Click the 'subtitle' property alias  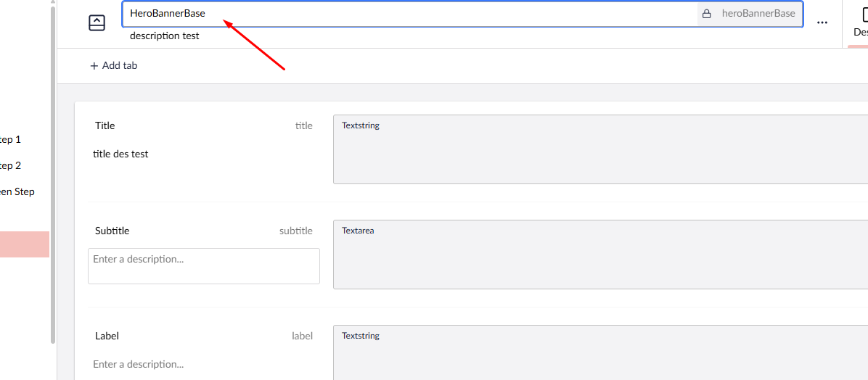[x=295, y=231]
